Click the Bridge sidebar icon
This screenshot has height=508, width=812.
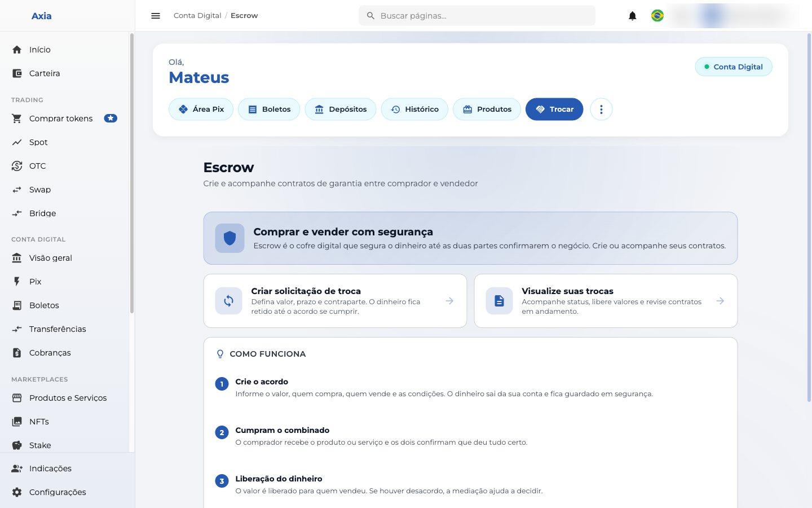click(17, 213)
